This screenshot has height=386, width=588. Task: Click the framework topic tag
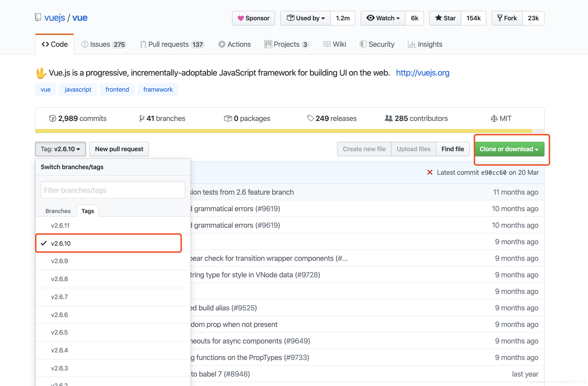point(158,89)
